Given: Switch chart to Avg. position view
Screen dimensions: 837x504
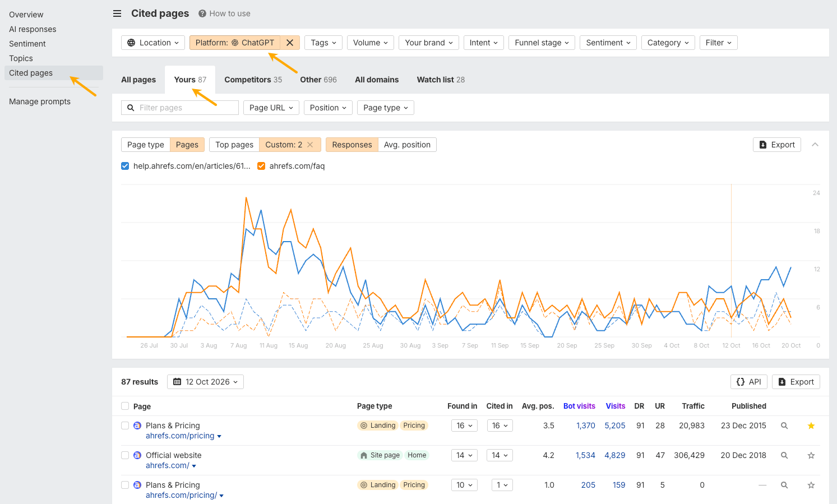Looking at the screenshot, I should point(407,145).
